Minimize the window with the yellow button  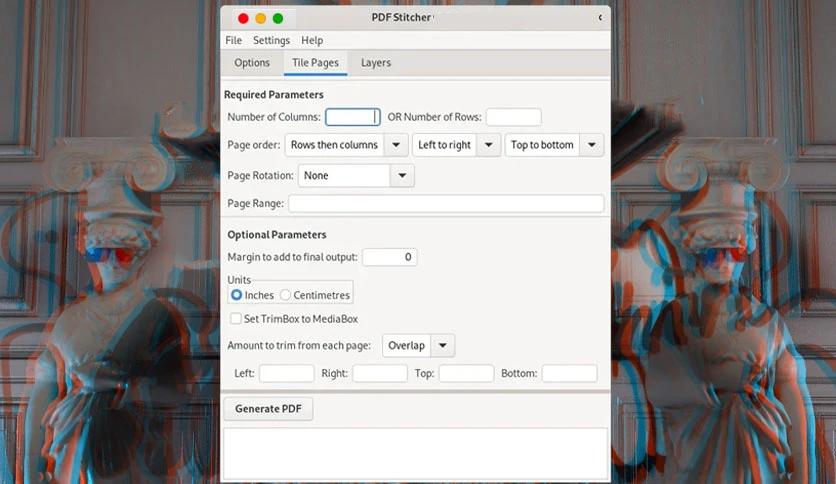[261, 19]
